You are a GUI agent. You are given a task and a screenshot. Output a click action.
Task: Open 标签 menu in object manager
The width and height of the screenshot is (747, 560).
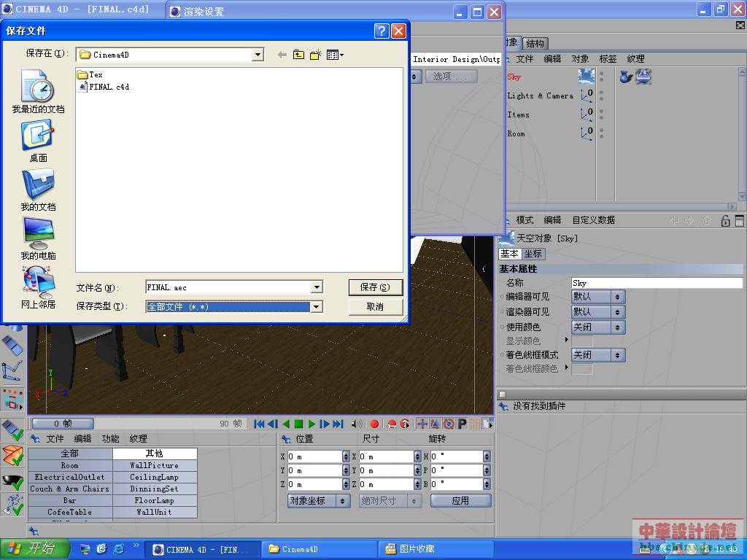[608, 59]
